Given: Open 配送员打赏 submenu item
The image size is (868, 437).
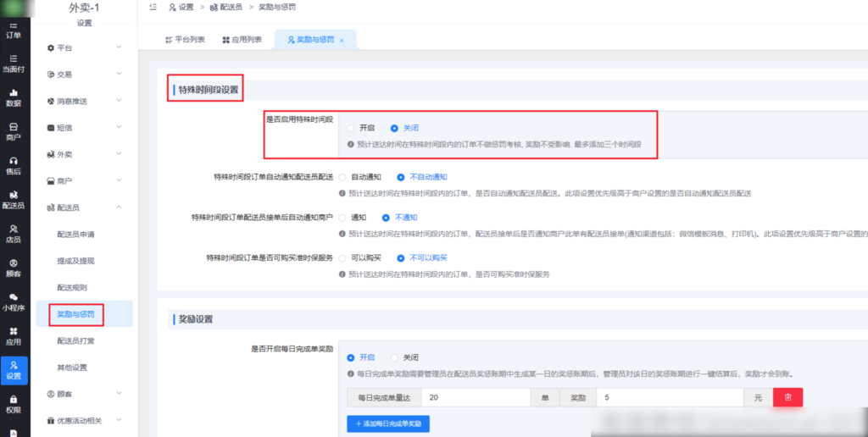Looking at the screenshot, I should tap(75, 340).
